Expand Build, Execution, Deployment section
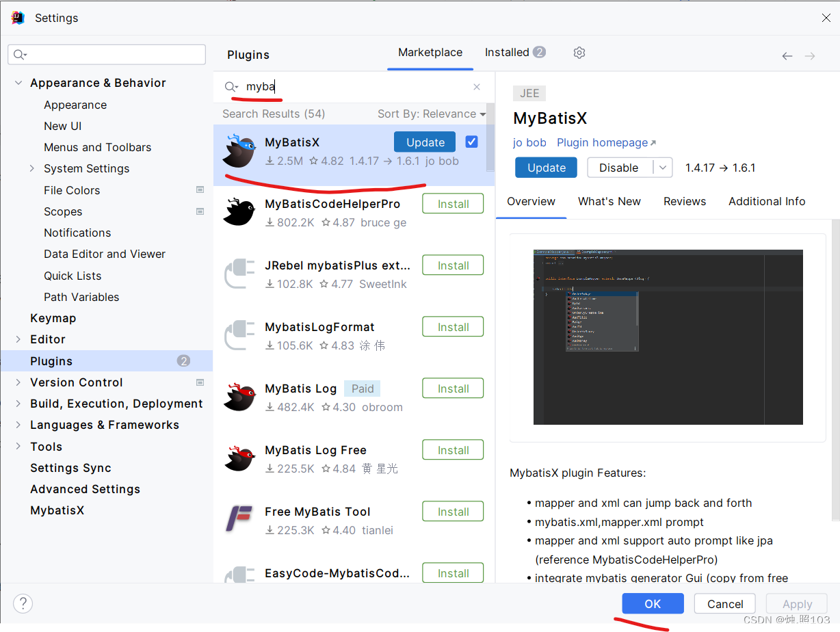The width and height of the screenshot is (840, 632). coord(18,404)
